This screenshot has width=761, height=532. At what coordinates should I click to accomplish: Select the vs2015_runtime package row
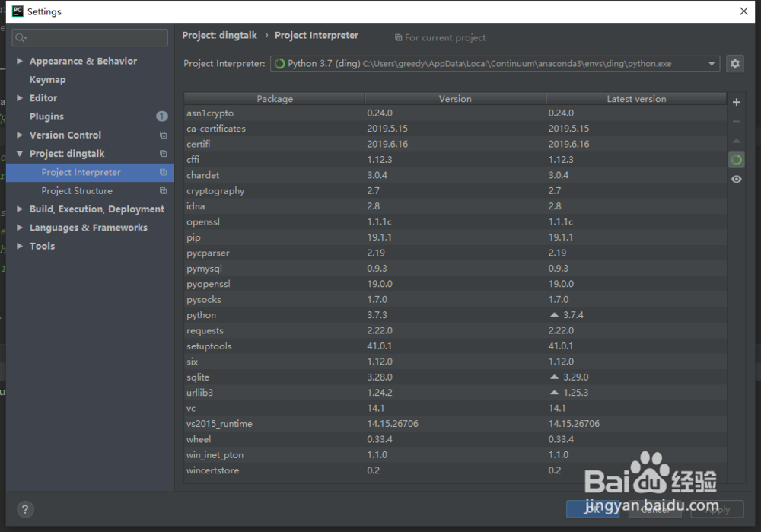tap(455, 424)
